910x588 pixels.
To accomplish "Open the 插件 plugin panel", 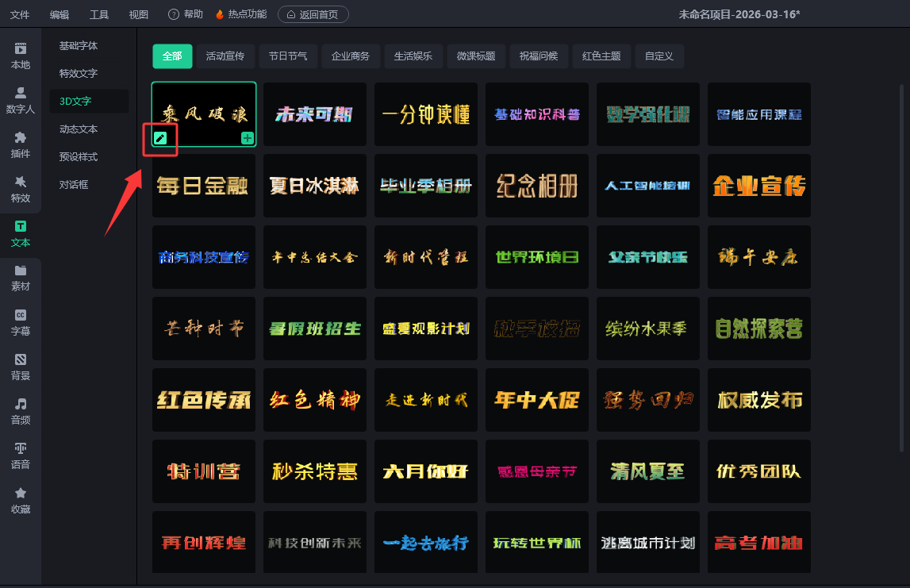I will point(21,144).
